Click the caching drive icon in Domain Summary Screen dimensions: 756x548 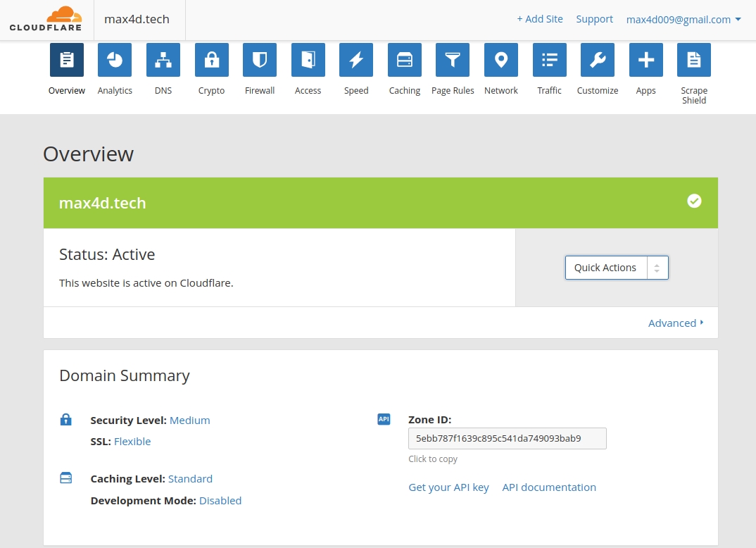point(65,478)
